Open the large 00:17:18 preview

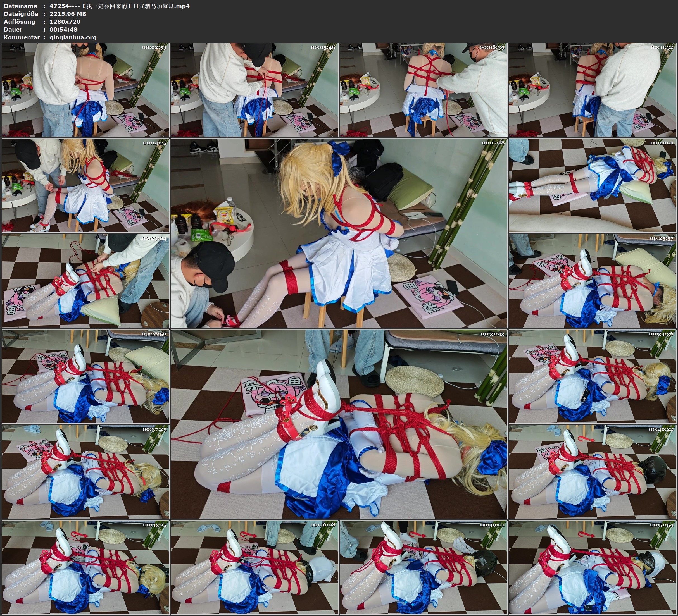339,233
